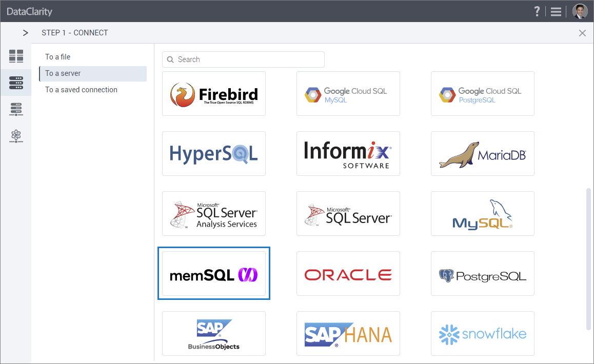Open the atom data science sidebar icon
The width and height of the screenshot is (594, 364).
click(x=16, y=135)
